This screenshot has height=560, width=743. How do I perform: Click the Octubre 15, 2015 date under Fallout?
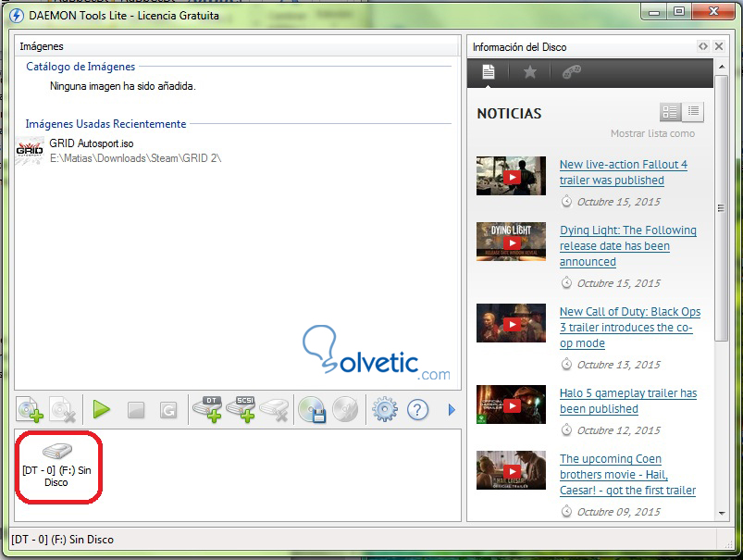[618, 202]
